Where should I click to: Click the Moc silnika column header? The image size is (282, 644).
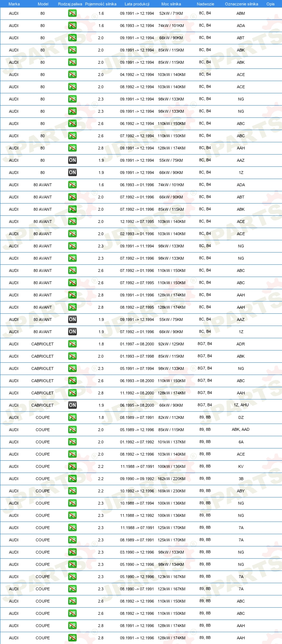171,4
